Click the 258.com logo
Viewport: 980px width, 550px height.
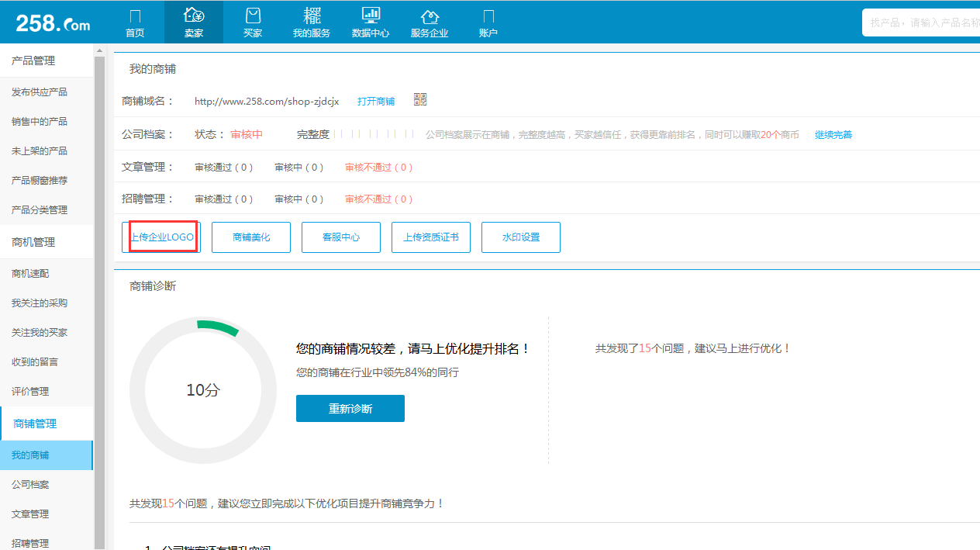(x=53, y=22)
